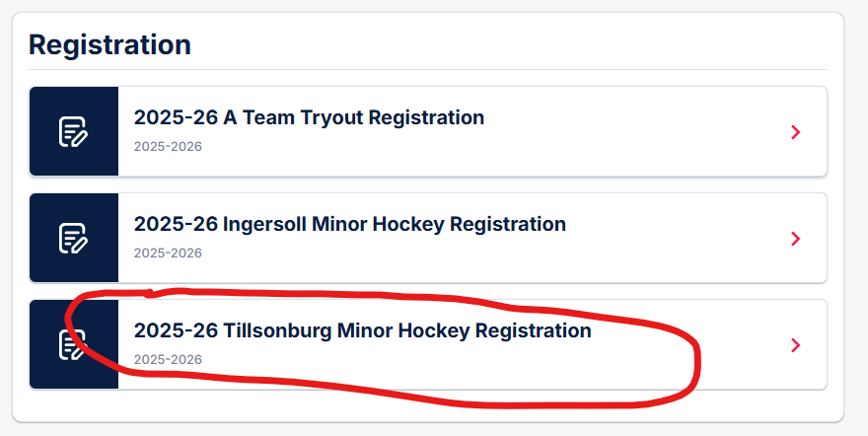Image resolution: width=868 pixels, height=436 pixels.
Task: Open 2025-26 Tillsonburg Minor Hockey Registration title
Action: pyautogui.click(x=363, y=330)
